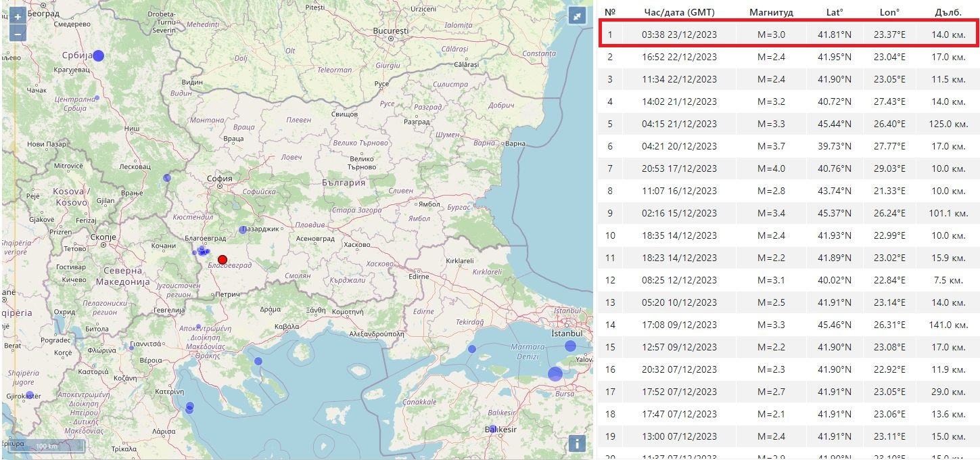Viewport: 980px width, 460px height.
Task: Click the Edirne city label on map
Action: point(419,276)
